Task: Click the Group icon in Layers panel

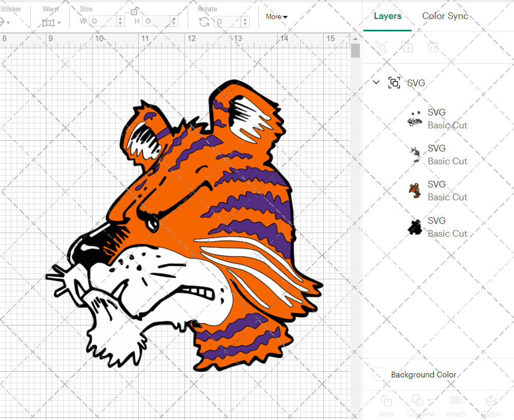Action: (x=381, y=47)
